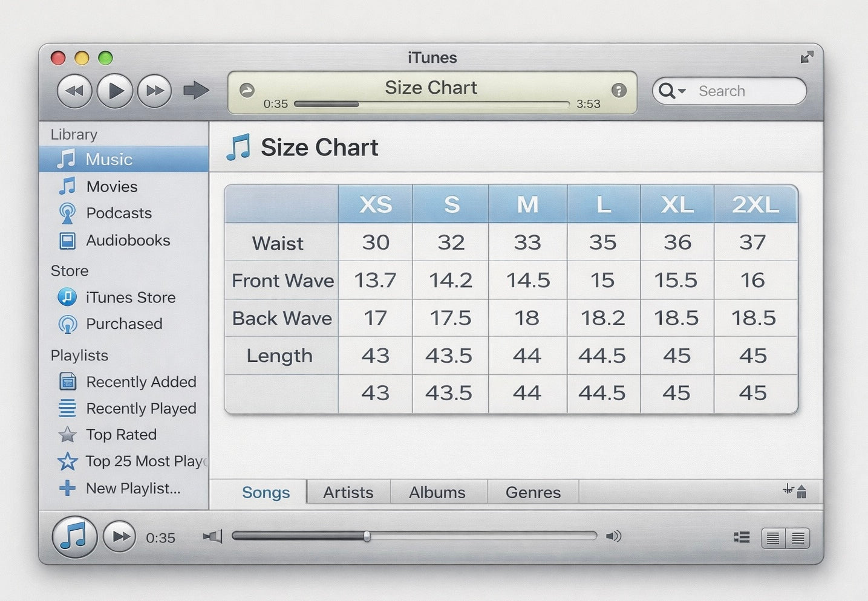Click the outlined star icon beside Top 25
The image size is (868, 601).
pos(67,461)
